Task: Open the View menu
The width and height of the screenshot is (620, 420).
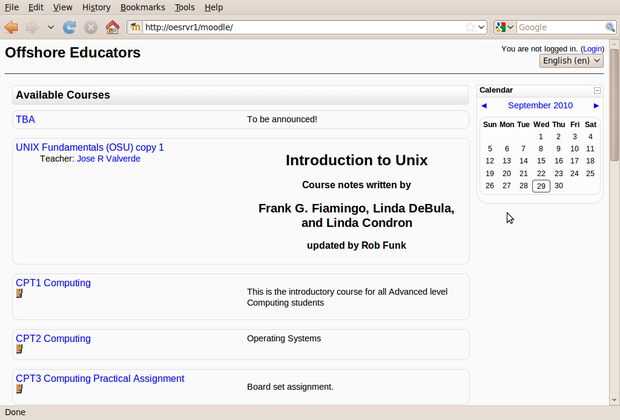Action: pyautogui.click(x=62, y=7)
